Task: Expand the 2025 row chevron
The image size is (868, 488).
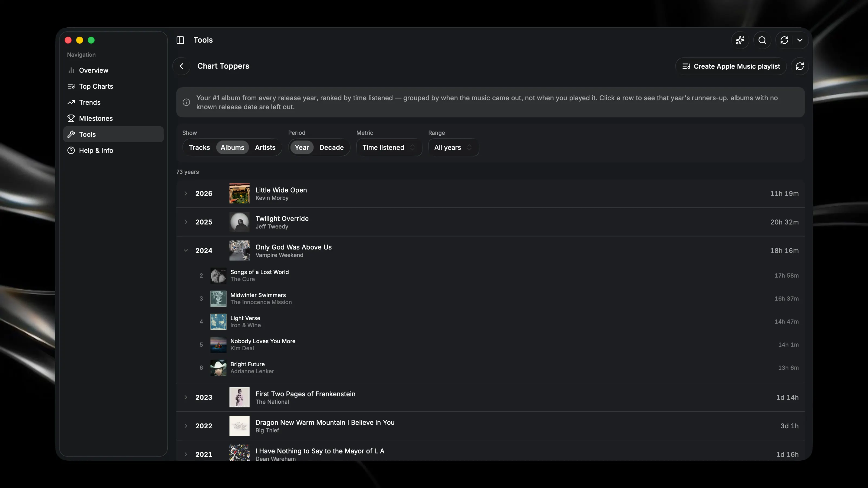Action: pos(186,222)
